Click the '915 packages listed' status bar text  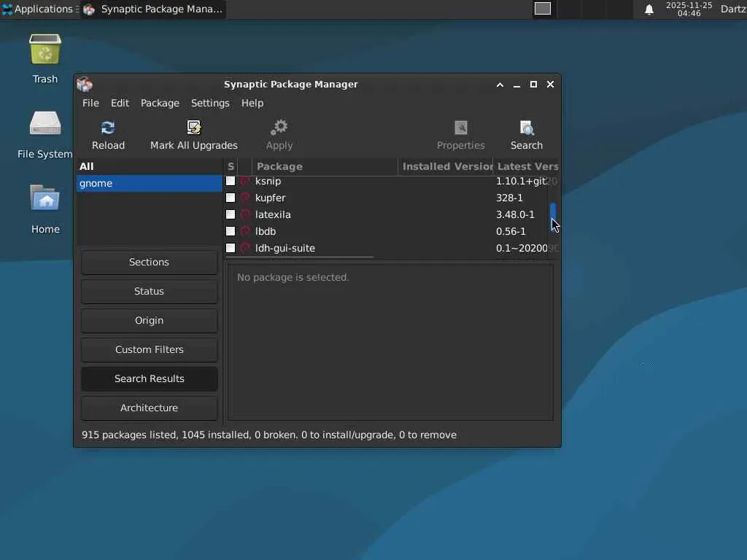129,435
